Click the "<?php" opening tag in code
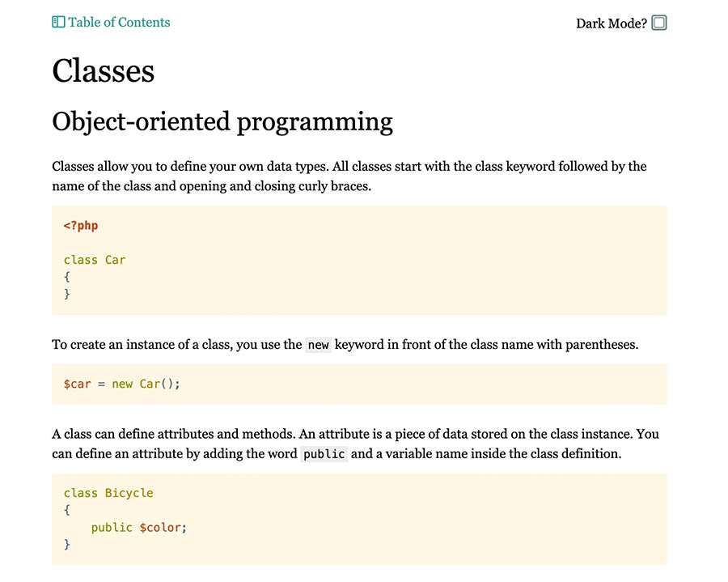Image resolution: width=728 pixels, height=582 pixels. (x=81, y=226)
